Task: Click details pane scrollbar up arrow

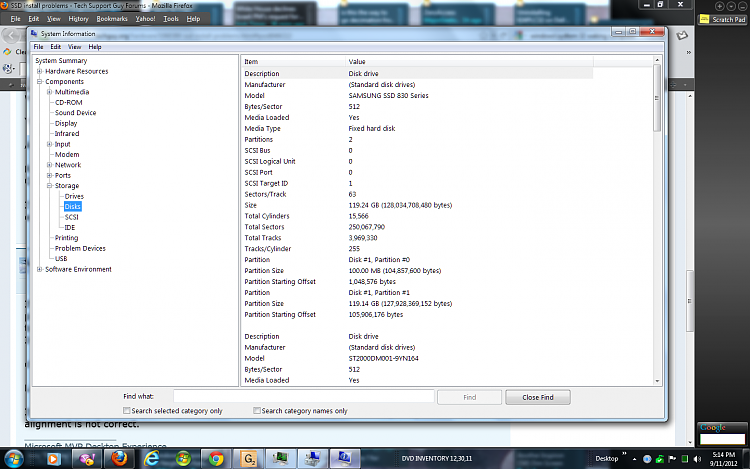Action: (x=657, y=60)
